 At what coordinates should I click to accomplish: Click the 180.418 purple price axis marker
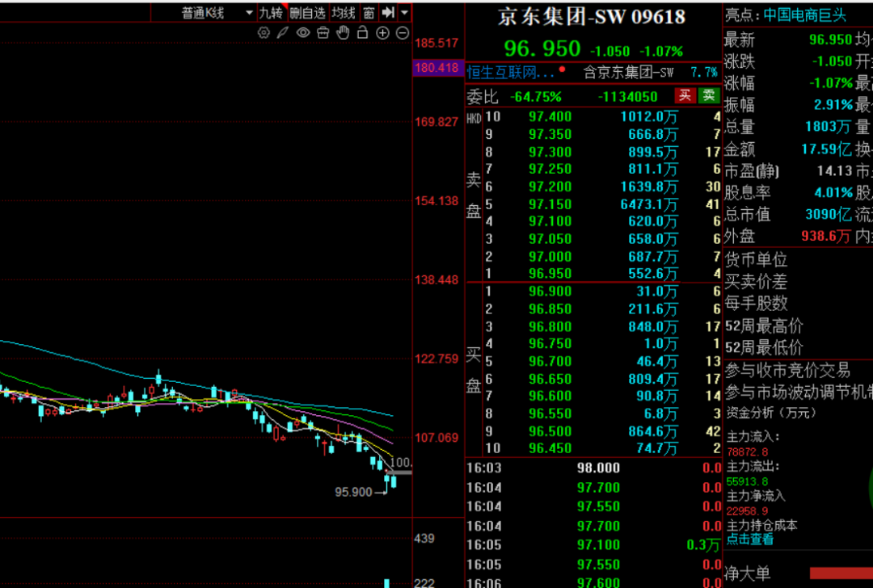(x=437, y=68)
